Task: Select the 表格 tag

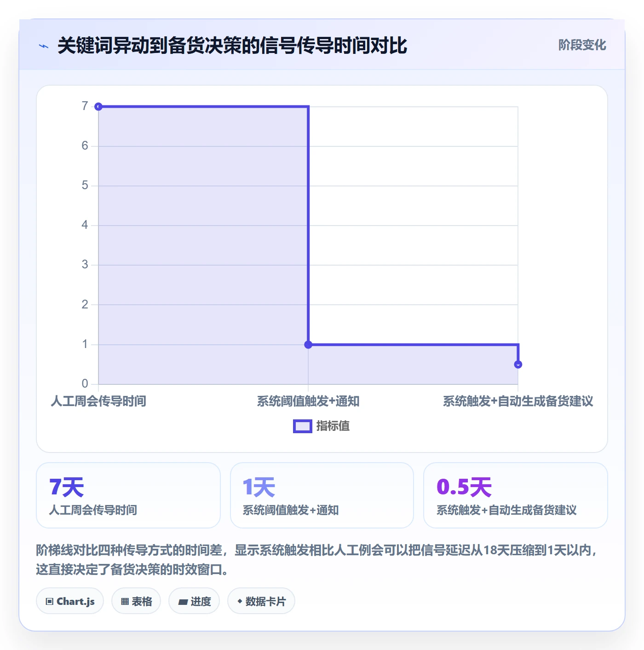Action: tap(136, 601)
